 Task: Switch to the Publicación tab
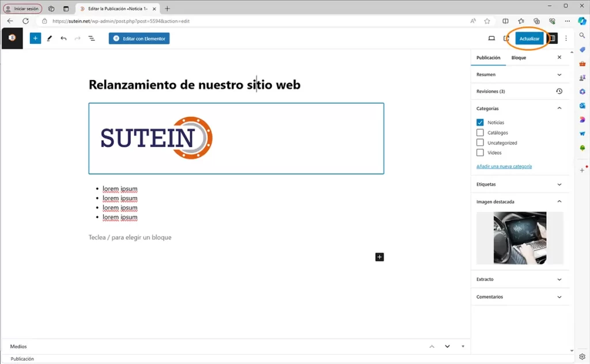489,58
